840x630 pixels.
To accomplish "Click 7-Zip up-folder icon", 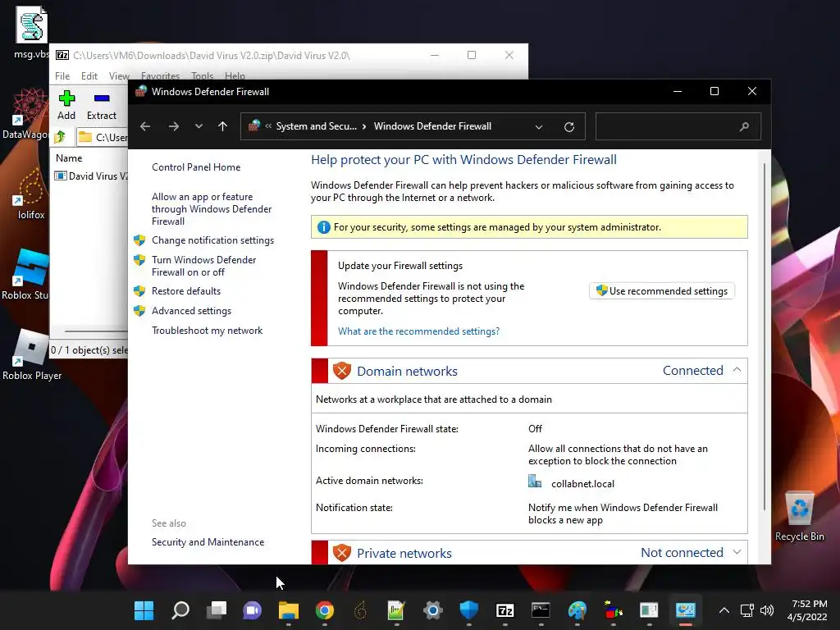I will point(60,137).
